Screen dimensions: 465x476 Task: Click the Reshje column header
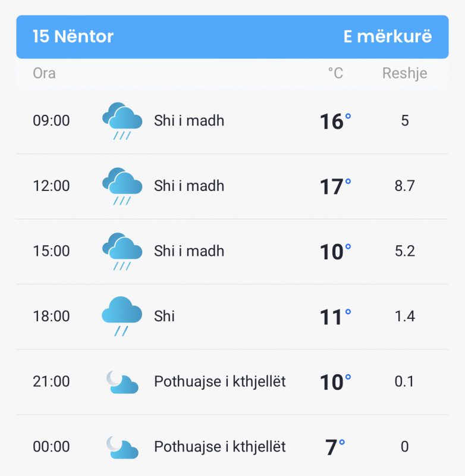(404, 73)
